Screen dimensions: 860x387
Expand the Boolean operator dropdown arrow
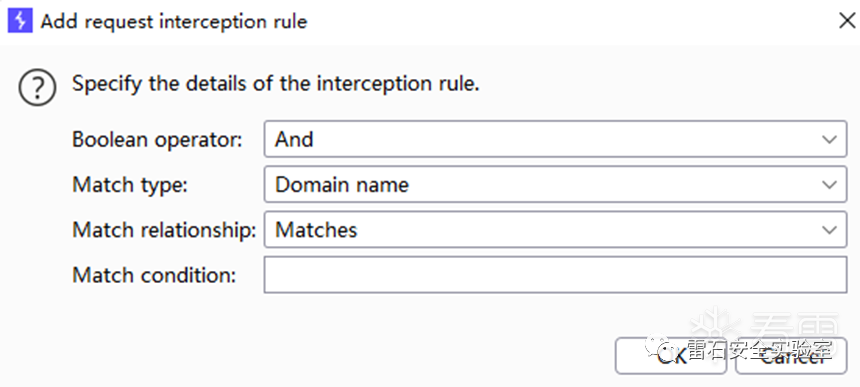click(829, 139)
